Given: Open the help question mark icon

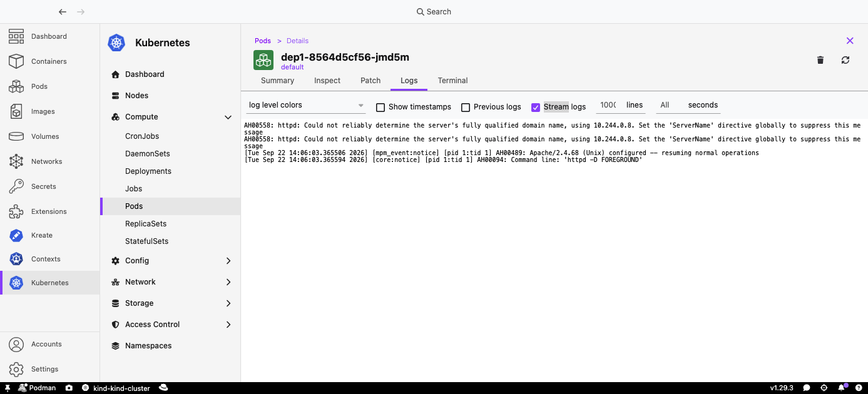Looking at the screenshot, I should point(859,388).
